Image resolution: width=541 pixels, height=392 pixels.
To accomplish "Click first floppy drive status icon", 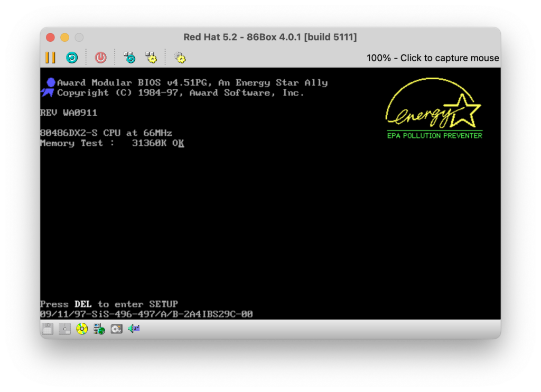I will coord(48,329).
